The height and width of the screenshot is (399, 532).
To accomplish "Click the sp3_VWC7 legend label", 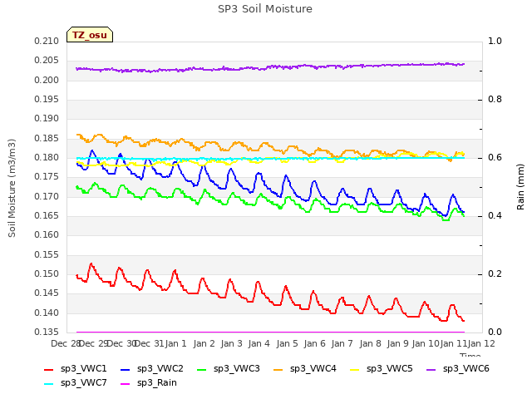I will pos(83,383).
